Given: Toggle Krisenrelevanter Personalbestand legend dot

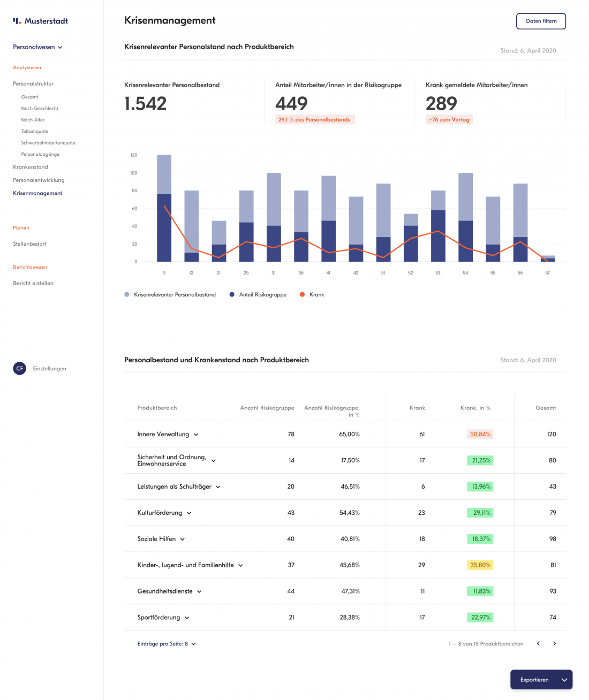Looking at the screenshot, I should 127,294.
